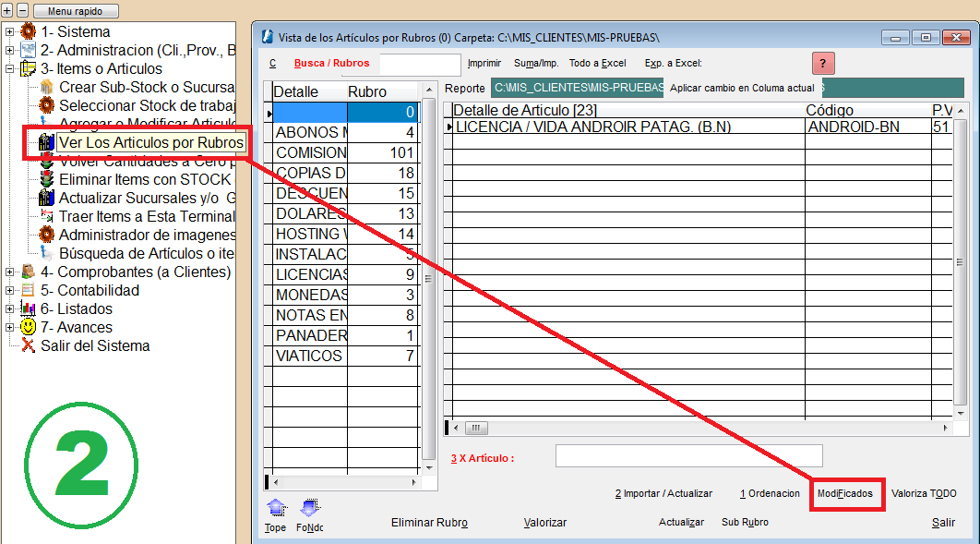Image resolution: width=980 pixels, height=544 pixels.
Task: Click Aplicar cambio en Columa actual
Action: click(742, 88)
